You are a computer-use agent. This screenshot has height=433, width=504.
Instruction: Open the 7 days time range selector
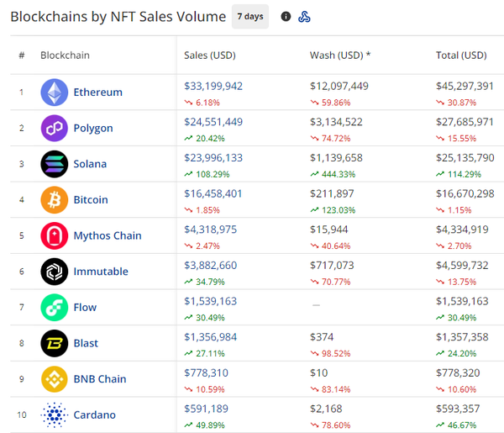pyautogui.click(x=249, y=17)
